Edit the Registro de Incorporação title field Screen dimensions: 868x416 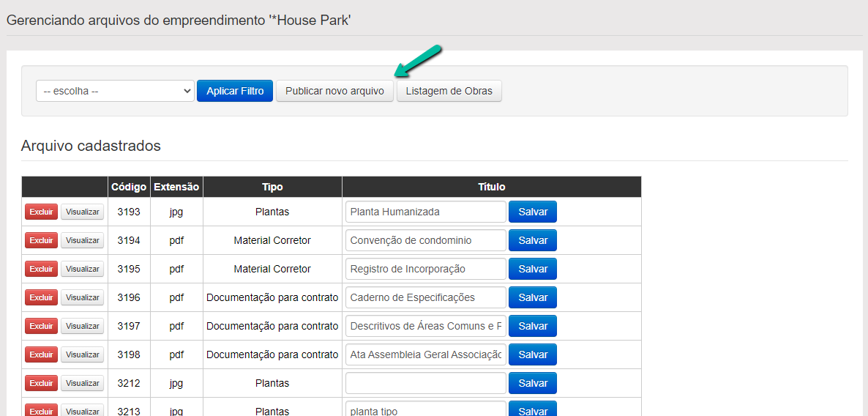426,269
